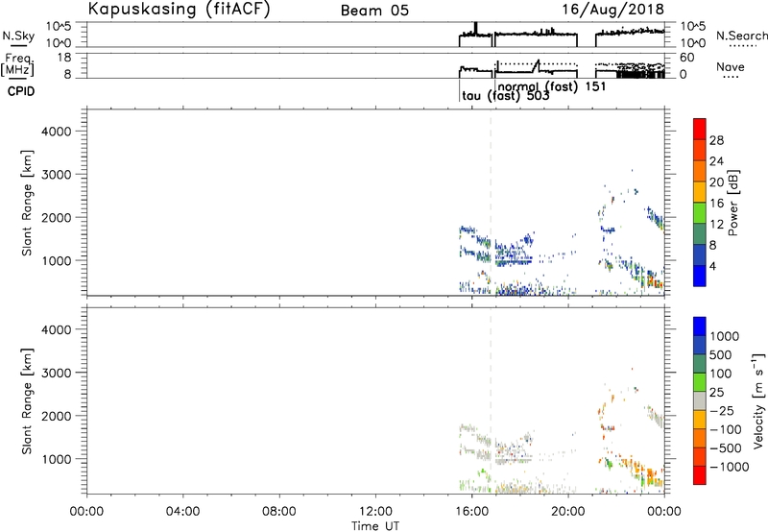Click the Nave legend label
This screenshot has width=768, height=532.
pos(731,67)
